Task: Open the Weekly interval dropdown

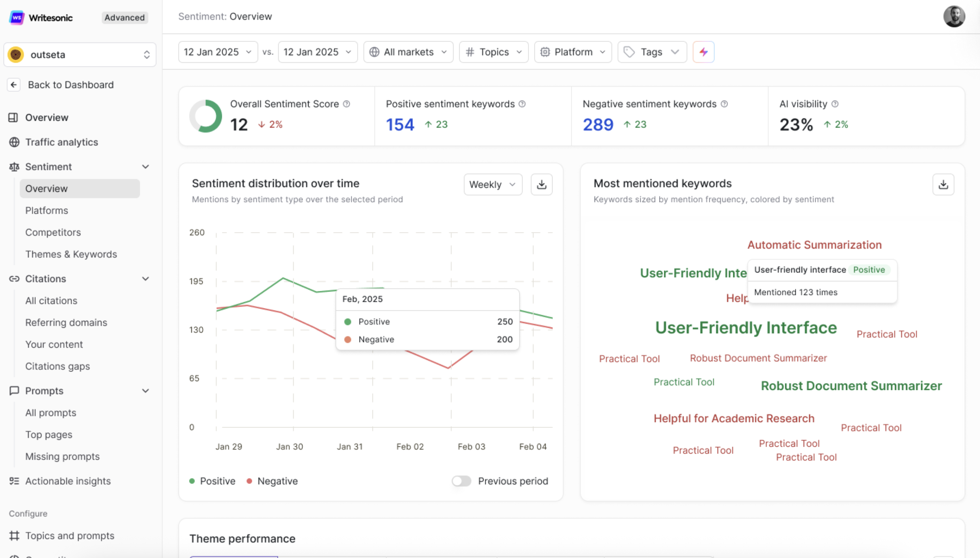Action: (493, 184)
